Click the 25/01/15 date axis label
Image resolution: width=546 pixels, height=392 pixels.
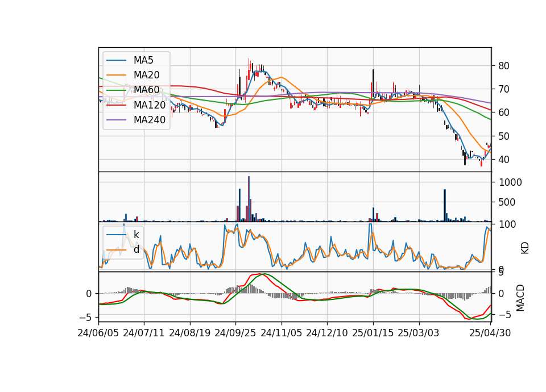373,333
